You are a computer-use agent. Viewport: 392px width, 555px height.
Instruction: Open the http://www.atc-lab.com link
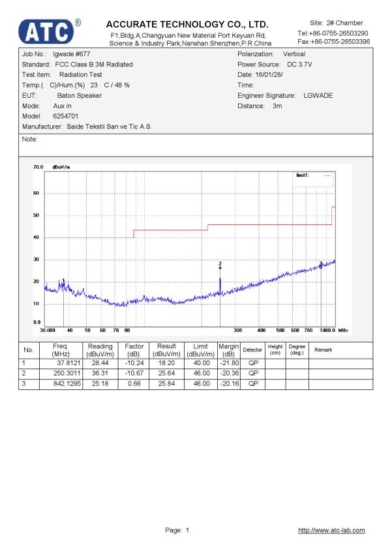pos(331,530)
